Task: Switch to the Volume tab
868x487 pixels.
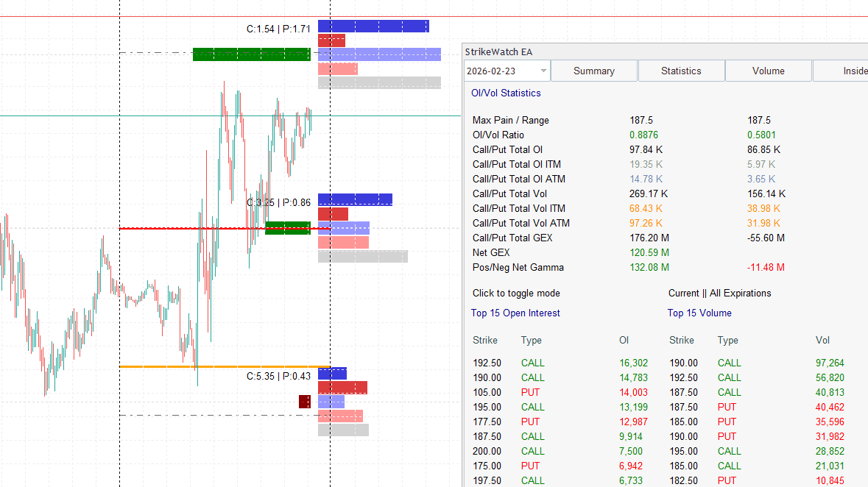Action: [768, 71]
